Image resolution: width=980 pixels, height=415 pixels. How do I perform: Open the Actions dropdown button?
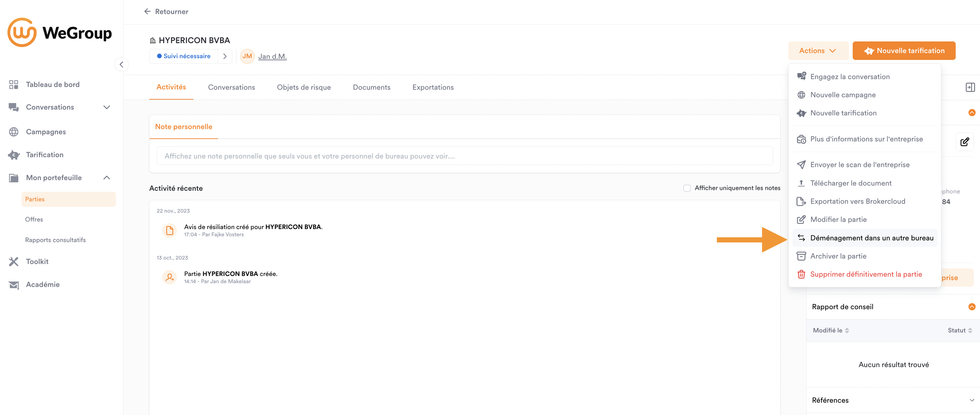click(818, 51)
